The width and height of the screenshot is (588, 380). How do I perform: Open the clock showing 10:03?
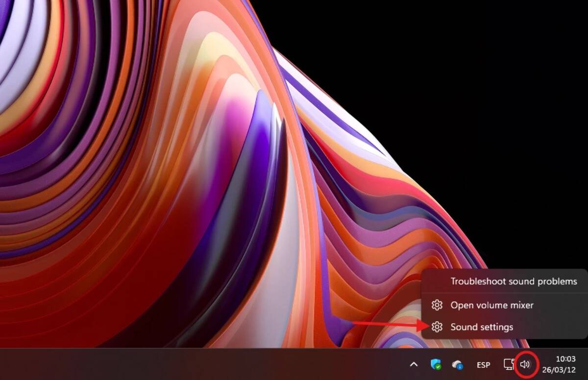click(565, 359)
